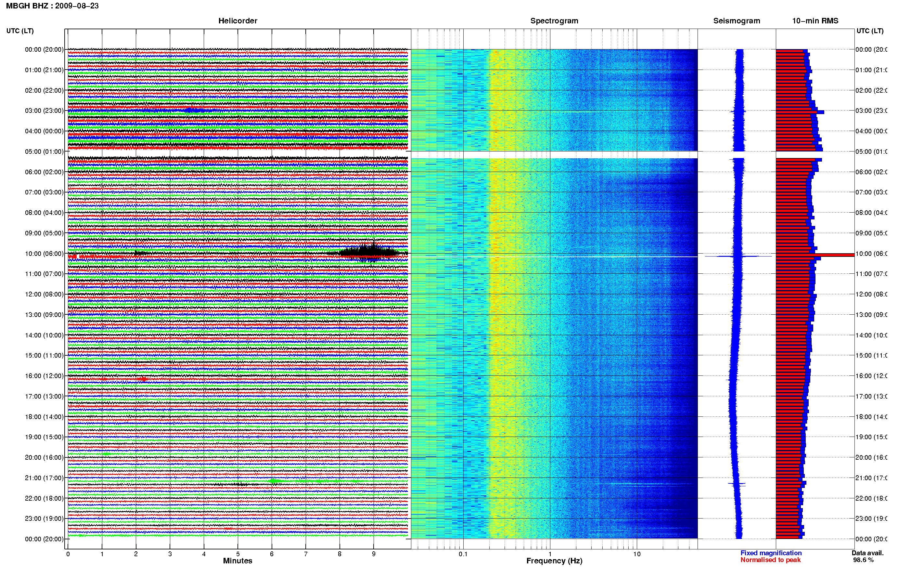Click left time label 04:00 (00:00)
This screenshot has width=924, height=578.
click(x=44, y=131)
